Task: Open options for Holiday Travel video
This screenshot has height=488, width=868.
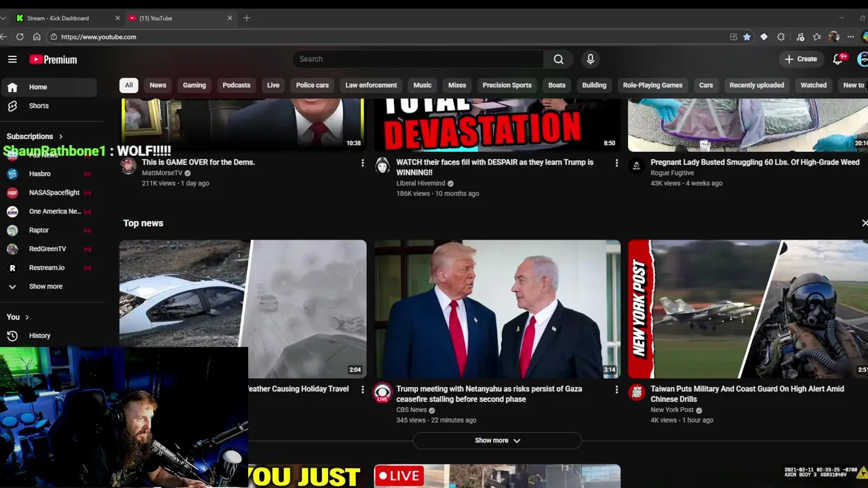Action: pyautogui.click(x=362, y=390)
